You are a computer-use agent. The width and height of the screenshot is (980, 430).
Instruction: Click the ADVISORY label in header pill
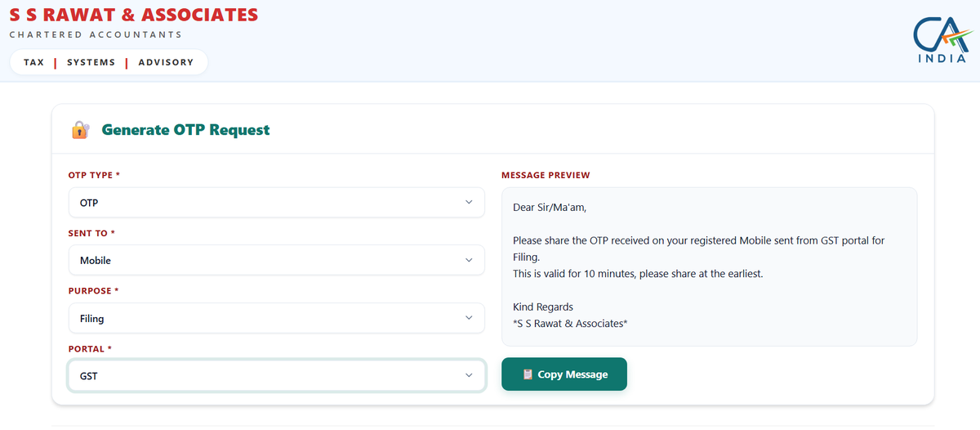click(166, 62)
